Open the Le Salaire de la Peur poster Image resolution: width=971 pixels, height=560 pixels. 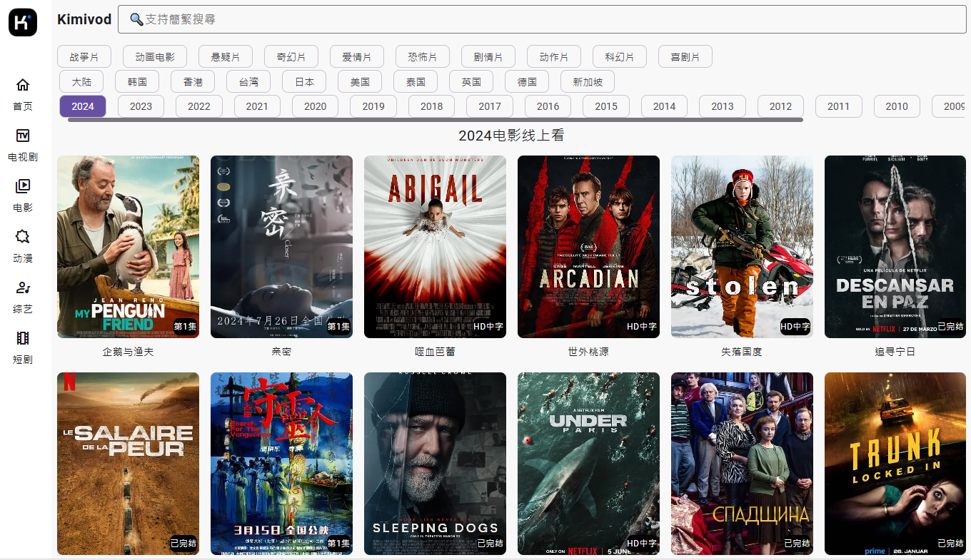pos(128,464)
